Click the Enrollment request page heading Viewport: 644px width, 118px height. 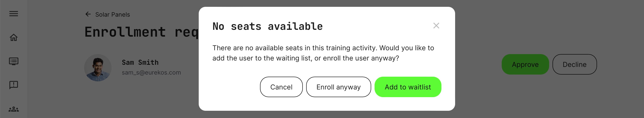point(141,32)
